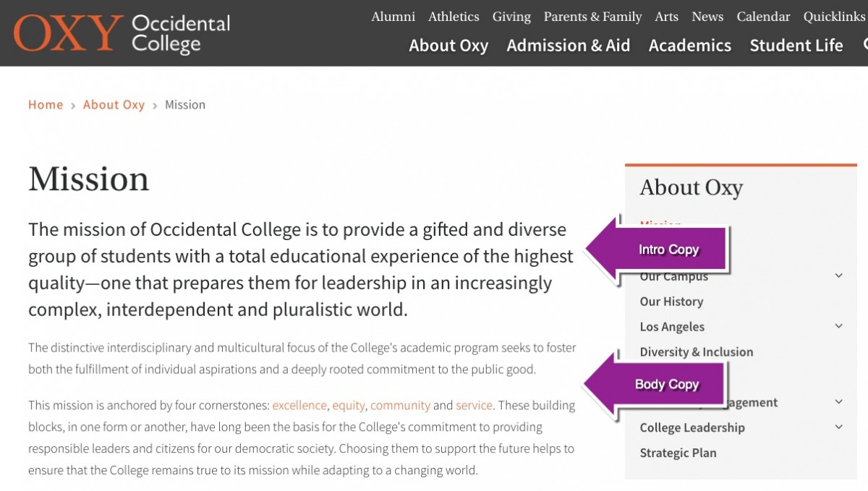Expand the Los Angeles submenu chevron
Image resolution: width=868 pixels, height=491 pixels.
pos(839,326)
